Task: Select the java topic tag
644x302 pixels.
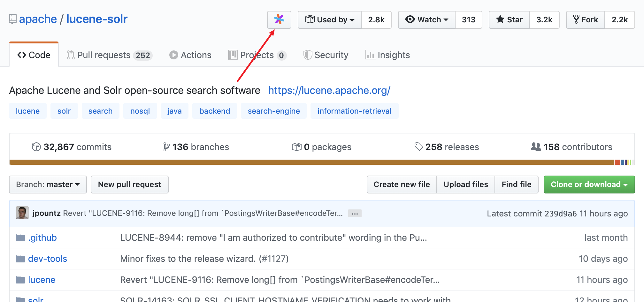Action: pos(174,111)
